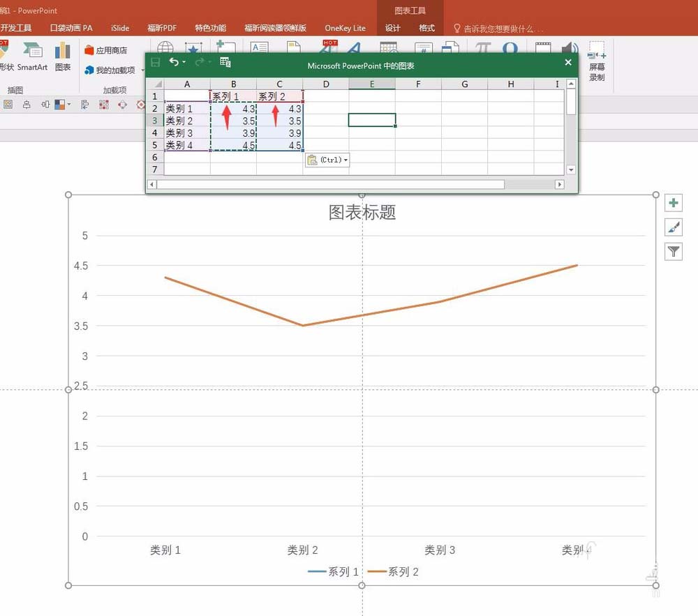Save icon in chart data window
Screen dimensions: 698x616
156,62
